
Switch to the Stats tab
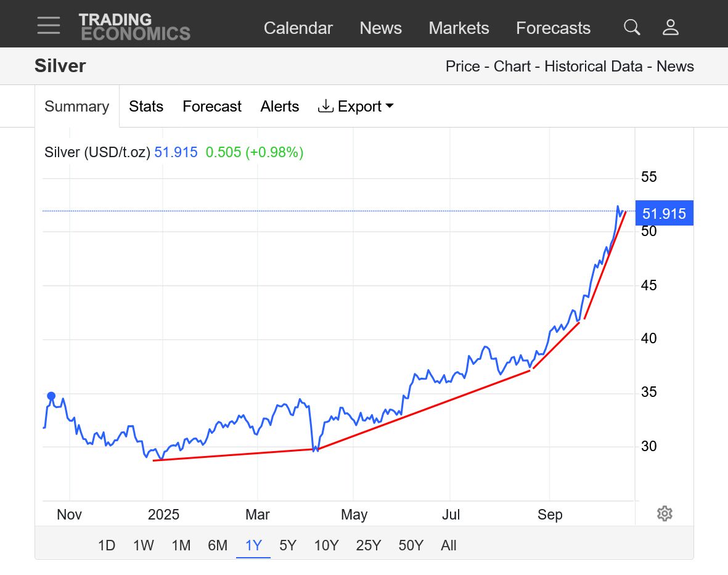[146, 107]
